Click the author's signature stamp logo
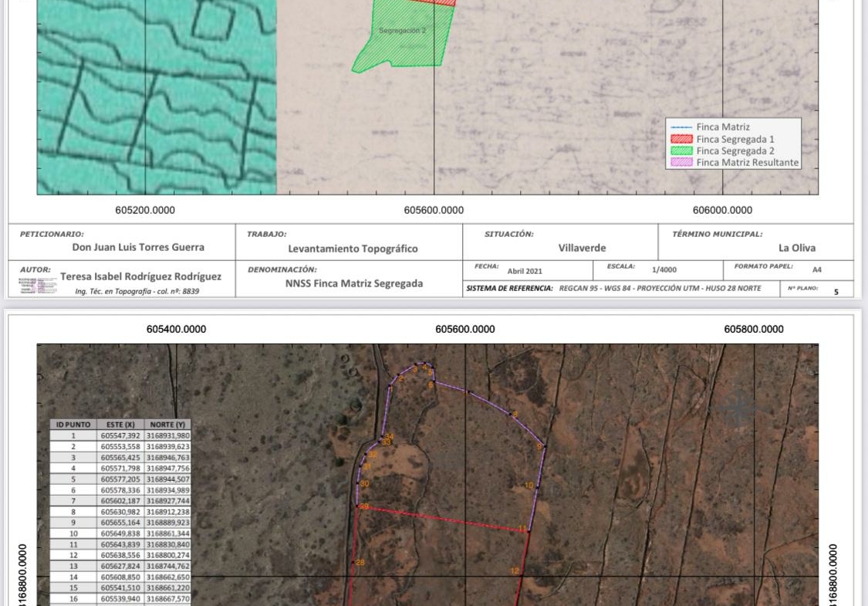The width and height of the screenshot is (868, 606). coord(37,285)
